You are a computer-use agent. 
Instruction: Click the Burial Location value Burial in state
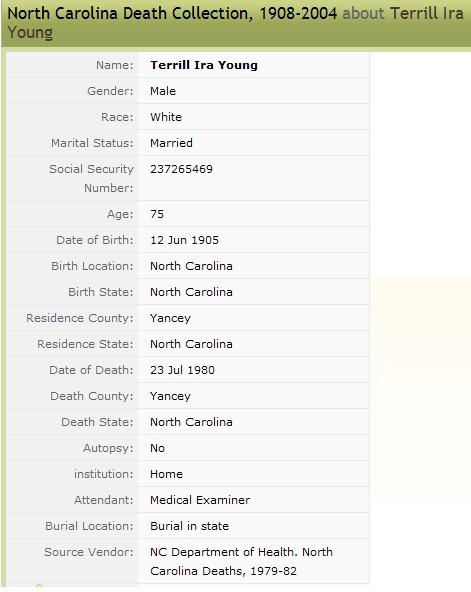(x=189, y=526)
